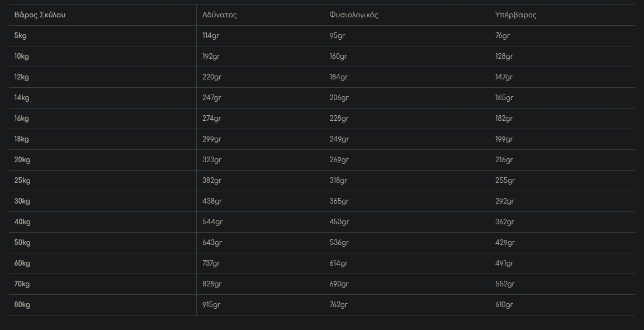Click the 5kg row label
The image size is (644, 330).
20,36
